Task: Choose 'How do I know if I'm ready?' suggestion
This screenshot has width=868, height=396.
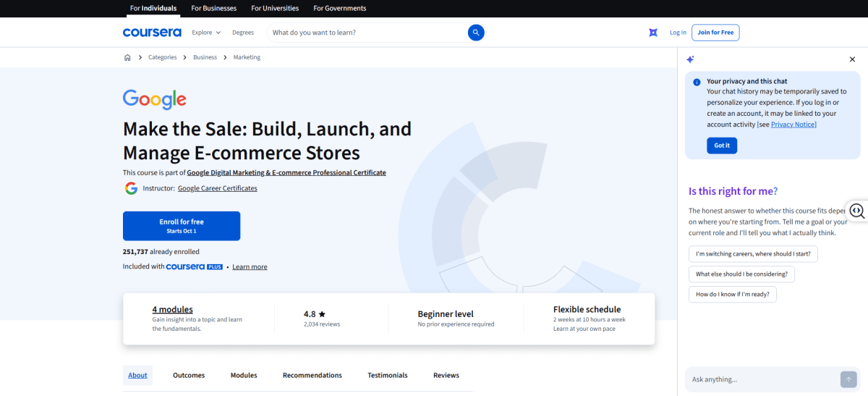Action: coord(733,295)
